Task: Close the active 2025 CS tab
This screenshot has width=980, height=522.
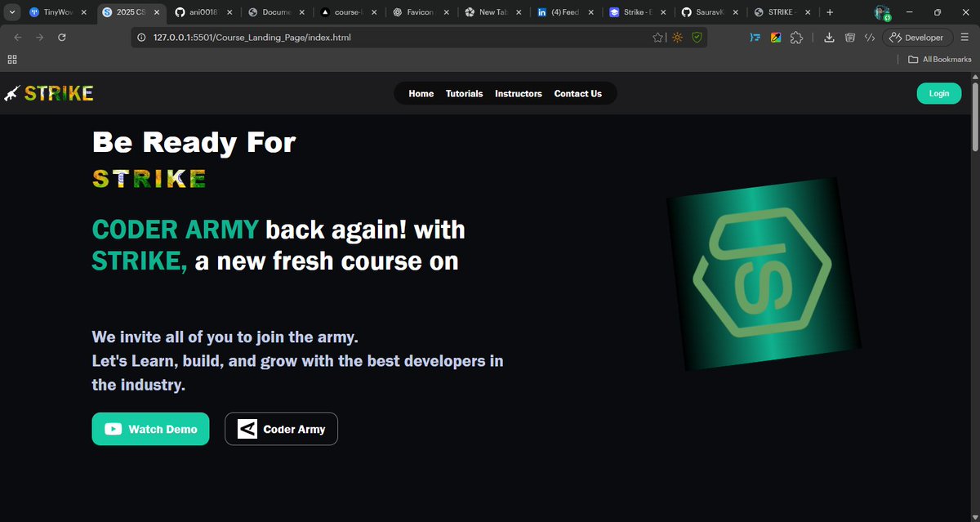Action: [x=155, y=12]
